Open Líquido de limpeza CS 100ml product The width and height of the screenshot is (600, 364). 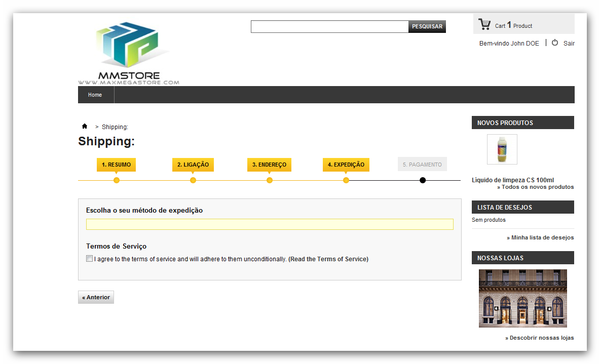pyautogui.click(x=513, y=180)
